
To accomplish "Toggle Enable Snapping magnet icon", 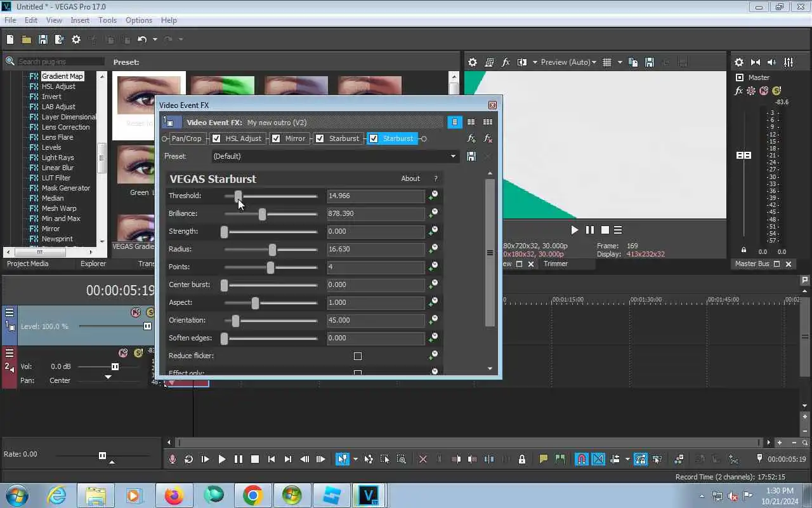I will tap(582, 459).
